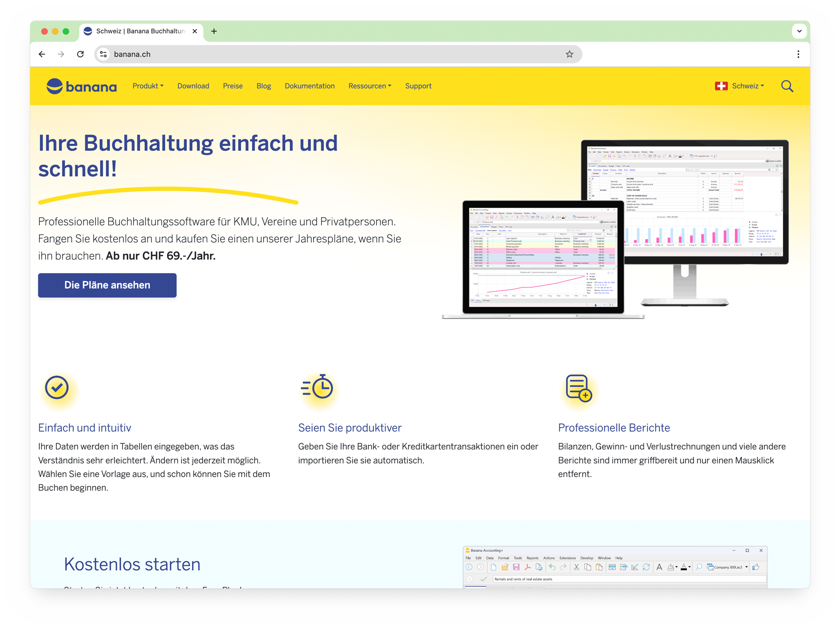The height and width of the screenshot is (628, 840).
Task: Go to the Preise page
Action: pos(233,86)
